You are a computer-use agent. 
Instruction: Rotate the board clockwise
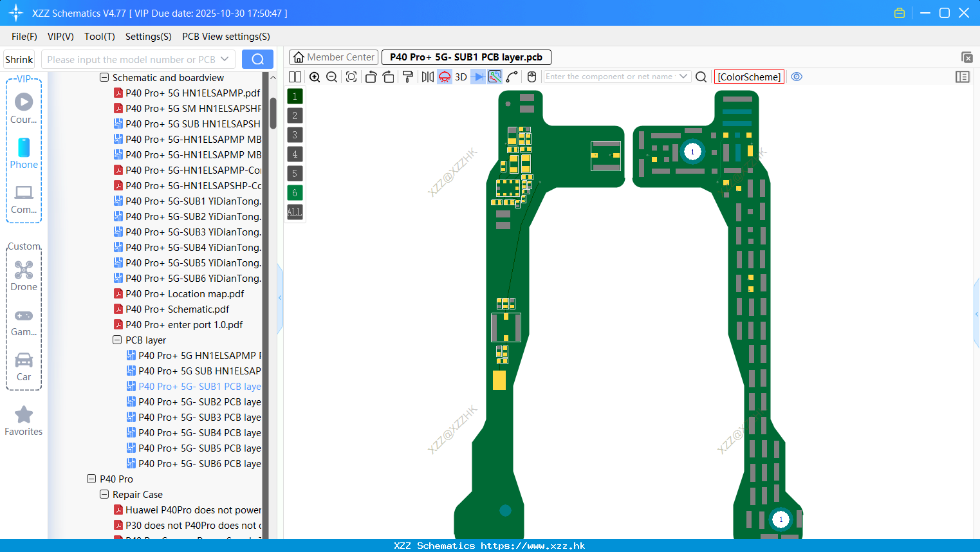pyautogui.click(x=388, y=77)
